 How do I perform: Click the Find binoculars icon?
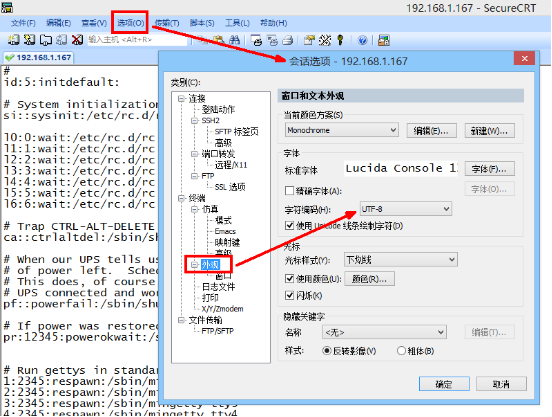234,40
